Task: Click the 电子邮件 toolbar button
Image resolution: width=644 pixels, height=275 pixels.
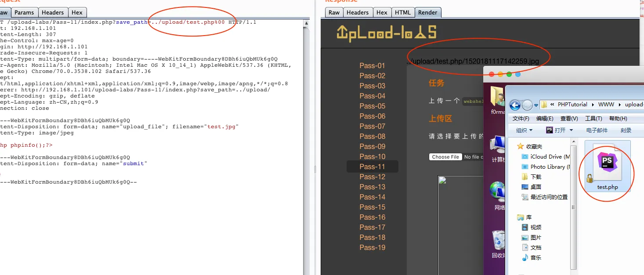Action: coord(597,130)
